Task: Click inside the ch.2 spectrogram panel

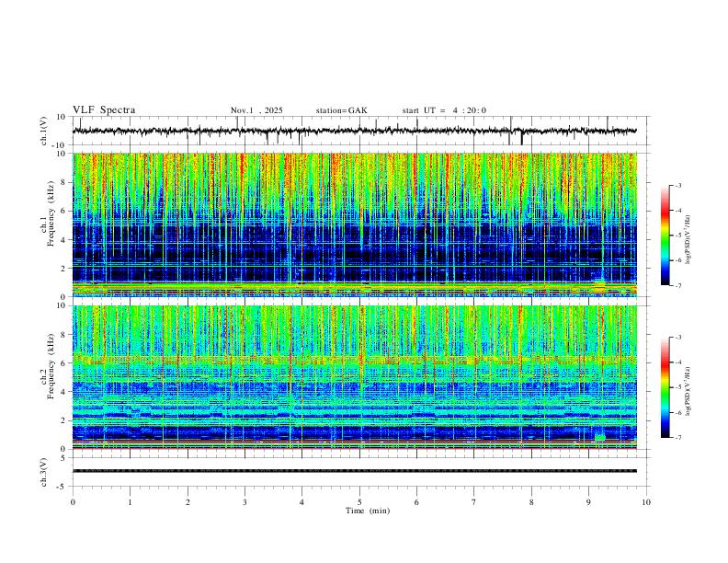Action: click(x=355, y=377)
